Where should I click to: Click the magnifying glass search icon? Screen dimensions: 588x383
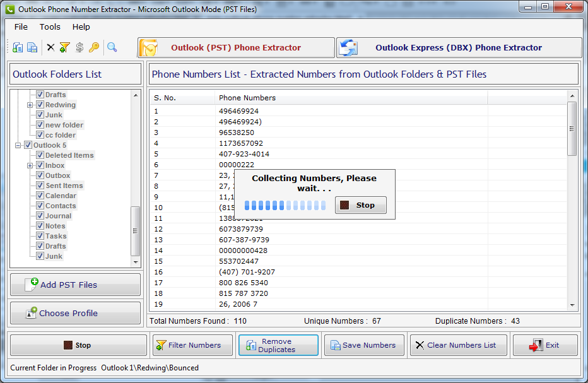(112, 47)
